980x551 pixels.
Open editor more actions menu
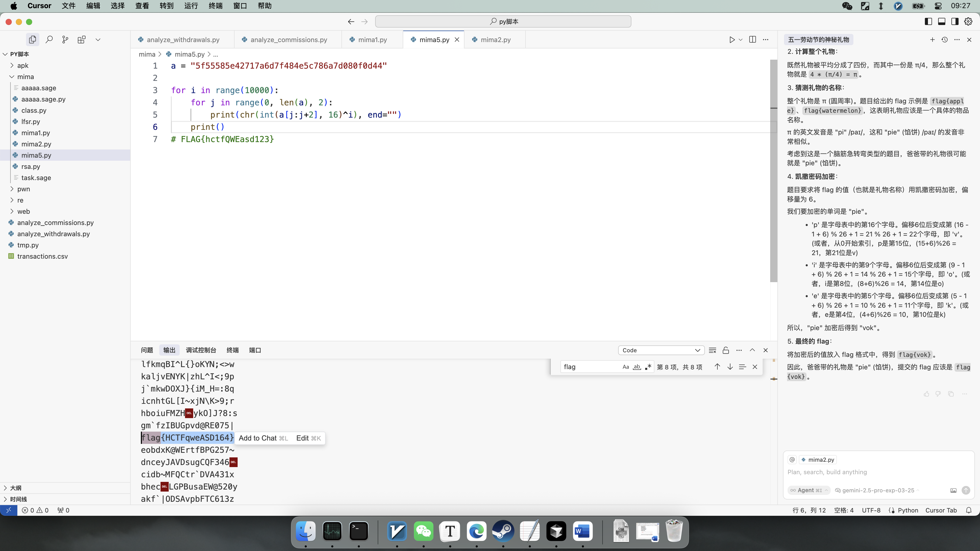[765, 40]
